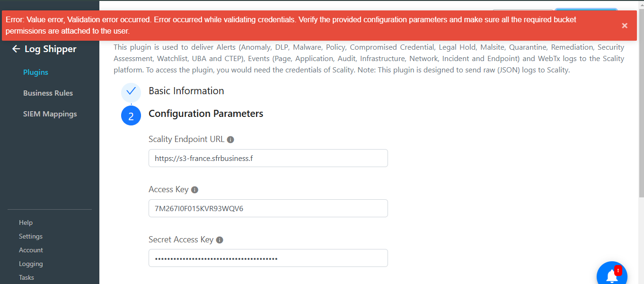Click the Basic Information checkmark step icon

(131, 91)
